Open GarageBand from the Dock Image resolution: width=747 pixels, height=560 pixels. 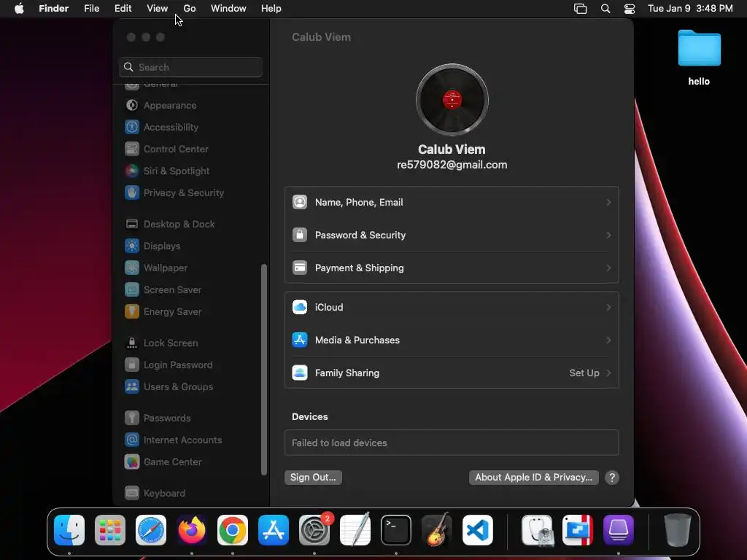point(437,531)
